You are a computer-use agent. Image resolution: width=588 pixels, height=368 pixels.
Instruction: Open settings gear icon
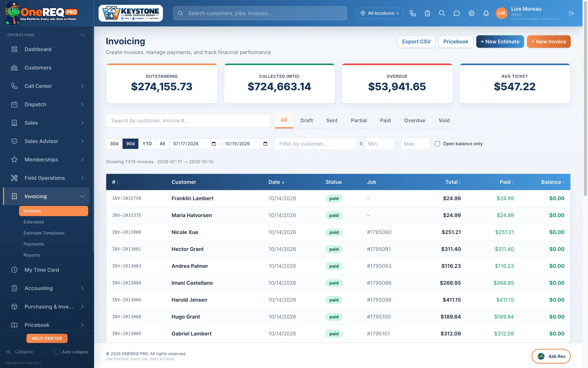471,13
